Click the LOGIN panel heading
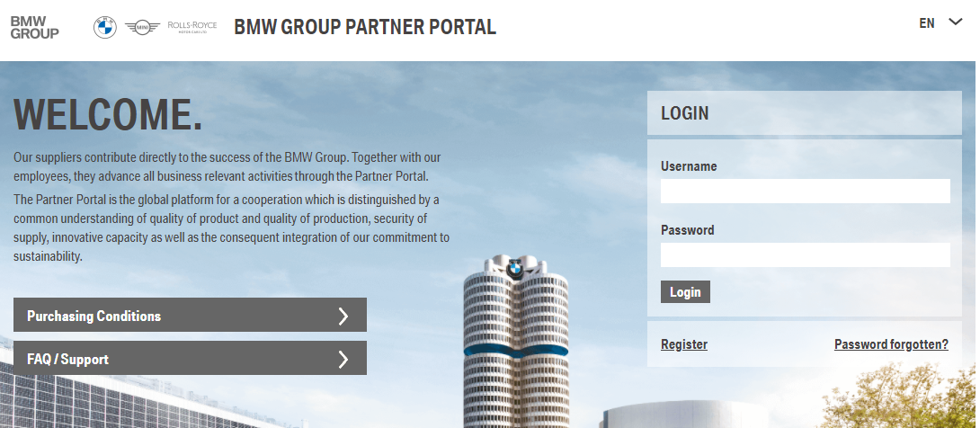This screenshot has height=428, width=980. tap(684, 113)
